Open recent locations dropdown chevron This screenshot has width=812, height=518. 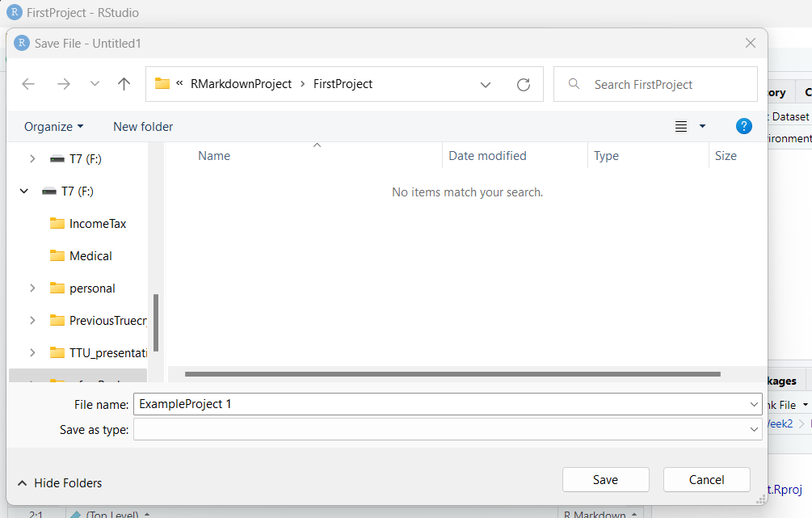[x=95, y=84]
